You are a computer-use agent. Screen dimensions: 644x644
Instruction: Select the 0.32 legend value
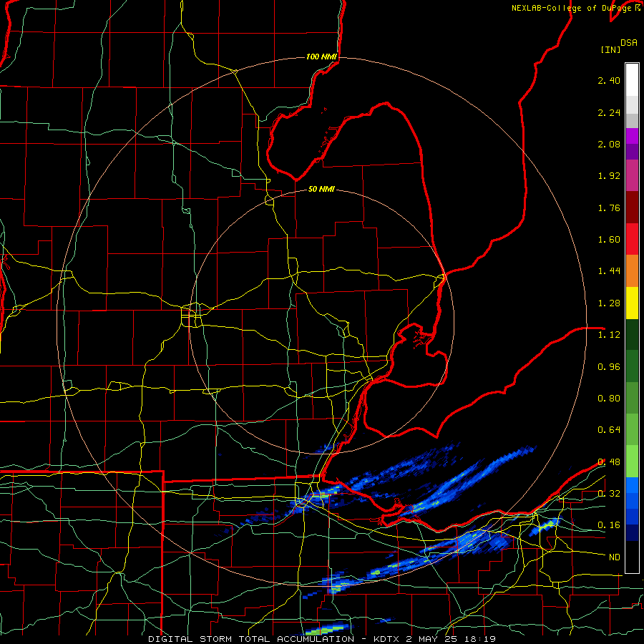[x=609, y=493]
